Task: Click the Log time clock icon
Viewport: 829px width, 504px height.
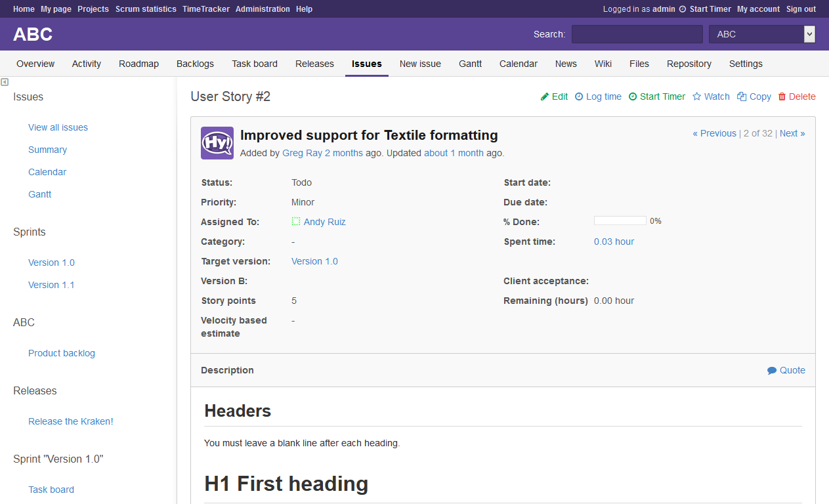Action: coord(579,96)
